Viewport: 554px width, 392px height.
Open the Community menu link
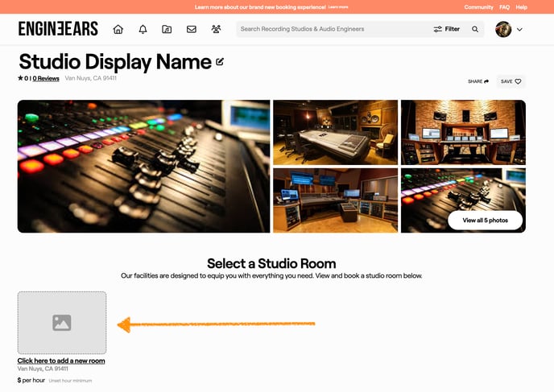click(x=478, y=6)
